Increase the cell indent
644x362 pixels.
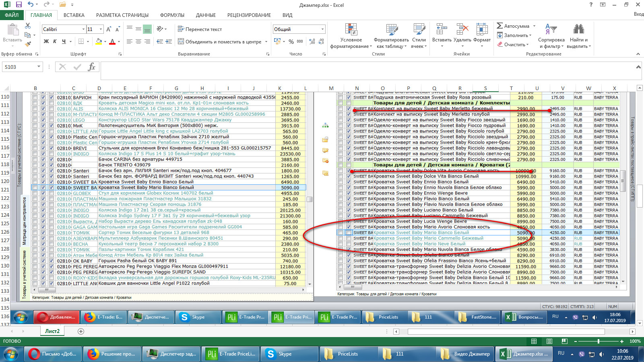(169, 41)
